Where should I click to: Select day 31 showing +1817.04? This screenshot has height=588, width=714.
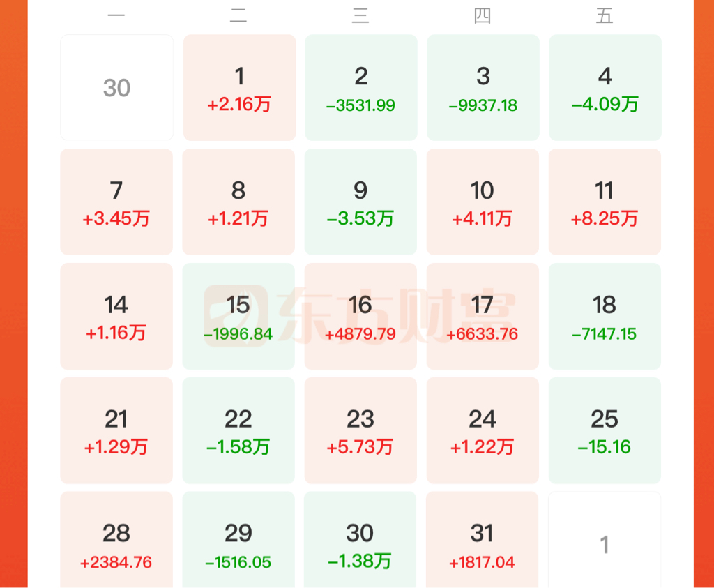[482, 540]
